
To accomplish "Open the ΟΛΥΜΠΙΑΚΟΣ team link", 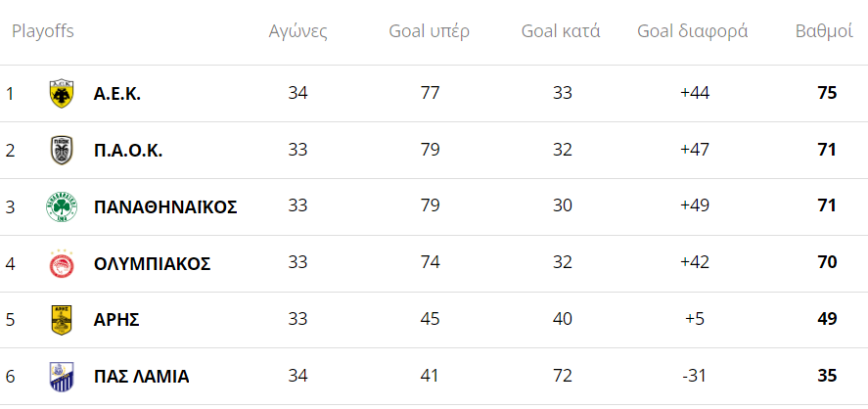I will tap(153, 264).
